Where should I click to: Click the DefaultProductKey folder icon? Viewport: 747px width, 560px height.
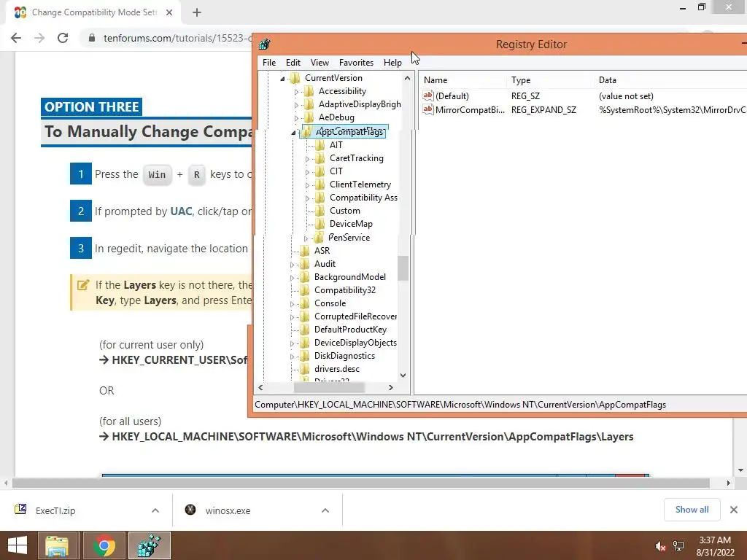click(x=305, y=330)
